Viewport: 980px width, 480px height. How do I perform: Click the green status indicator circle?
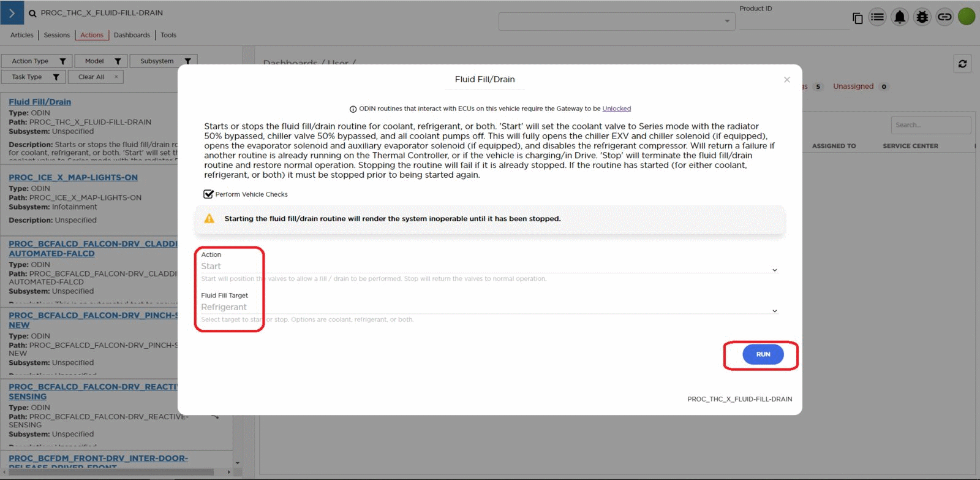[x=967, y=17]
